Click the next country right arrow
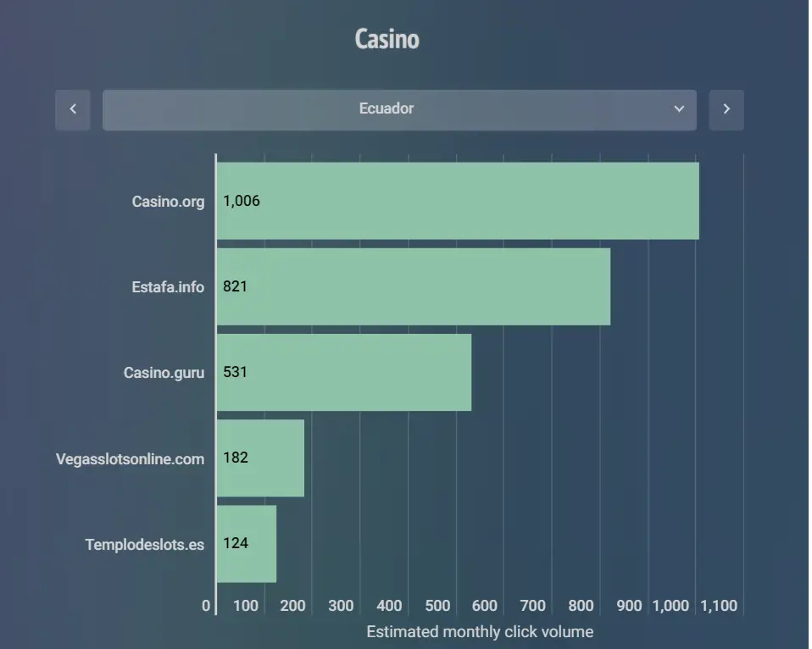The width and height of the screenshot is (812, 649). (726, 109)
